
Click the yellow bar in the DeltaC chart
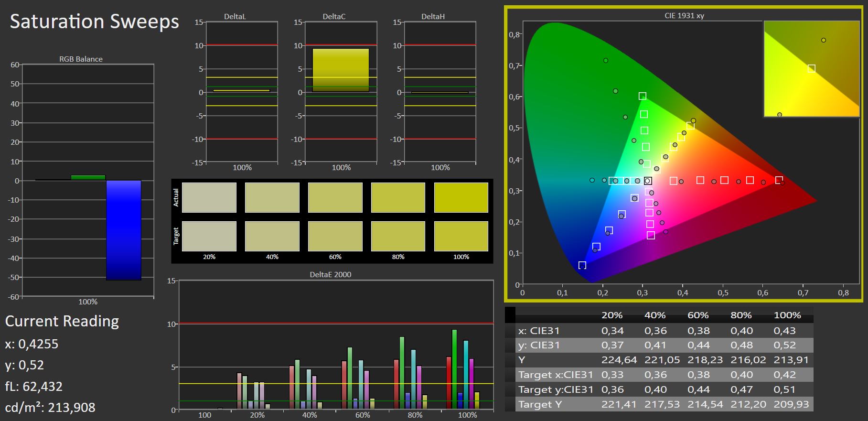coord(341,70)
